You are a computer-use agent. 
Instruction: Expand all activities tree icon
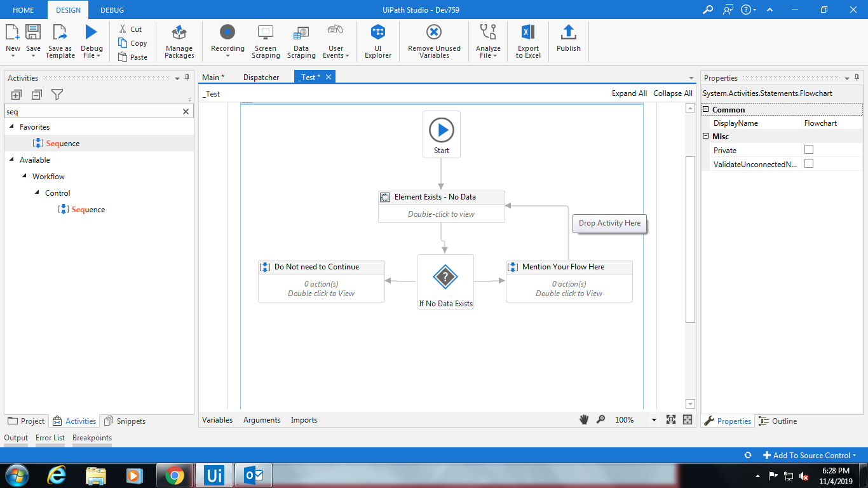(x=17, y=95)
